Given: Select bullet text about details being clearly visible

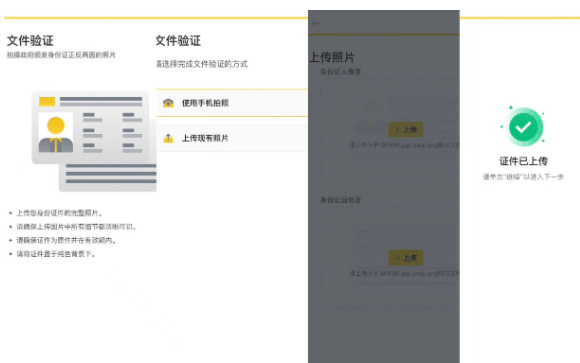Looking at the screenshot, I should click(x=76, y=227).
